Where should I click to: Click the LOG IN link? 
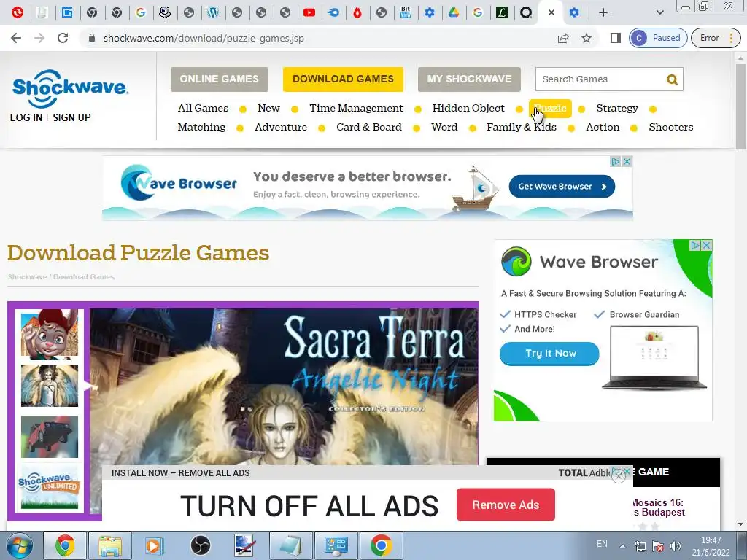click(26, 117)
